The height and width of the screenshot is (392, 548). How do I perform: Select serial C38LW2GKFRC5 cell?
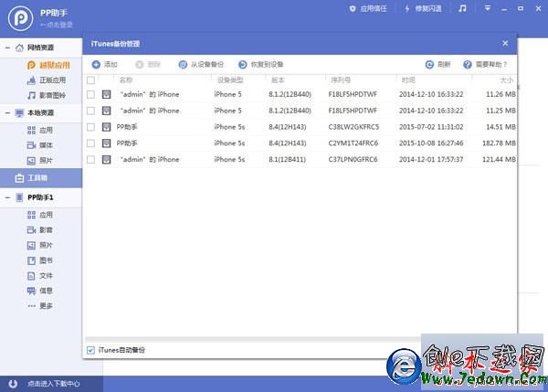[353, 127]
